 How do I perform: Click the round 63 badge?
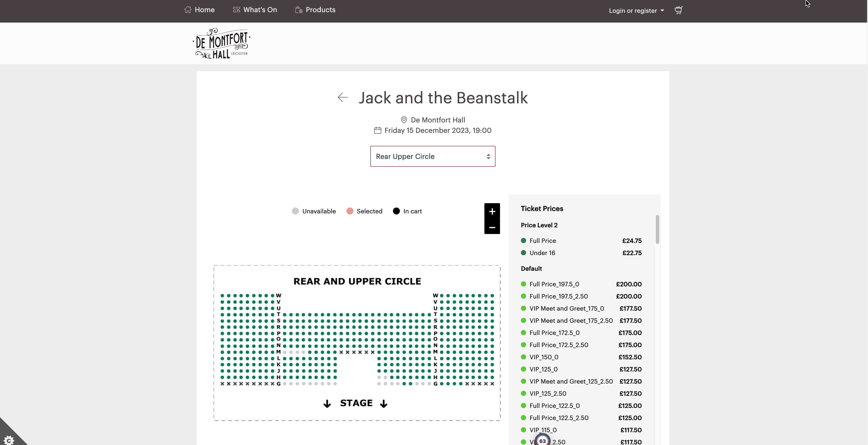point(543,441)
